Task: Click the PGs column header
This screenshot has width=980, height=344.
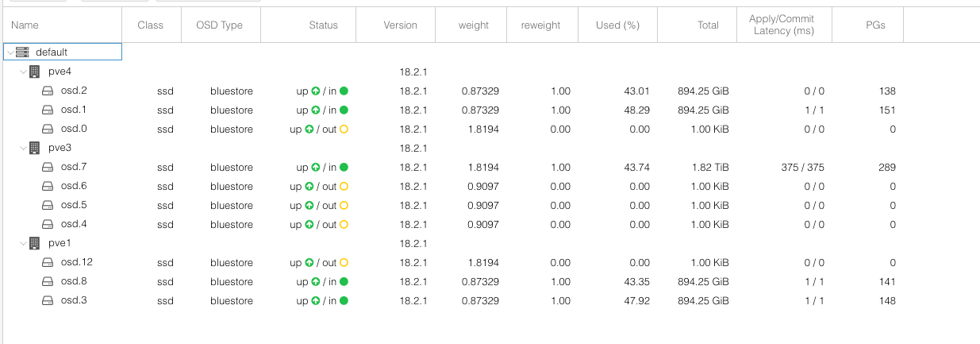Action: [x=875, y=25]
